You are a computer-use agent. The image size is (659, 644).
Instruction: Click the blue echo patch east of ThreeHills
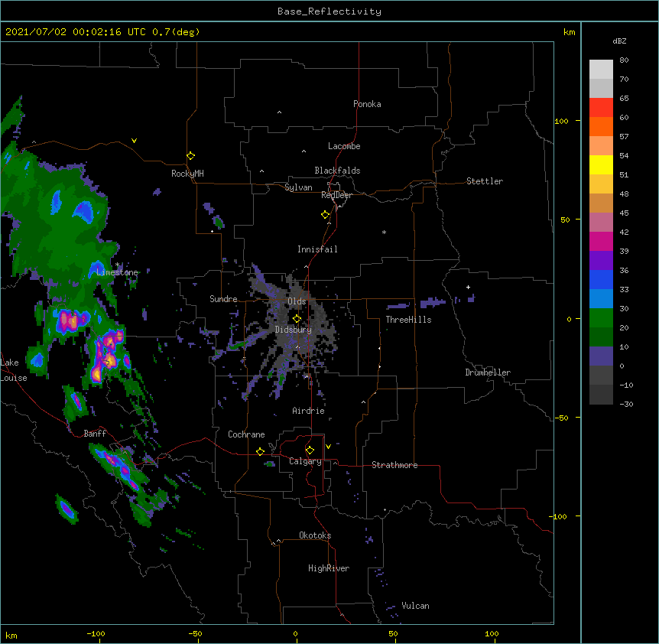pyautogui.click(x=433, y=302)
